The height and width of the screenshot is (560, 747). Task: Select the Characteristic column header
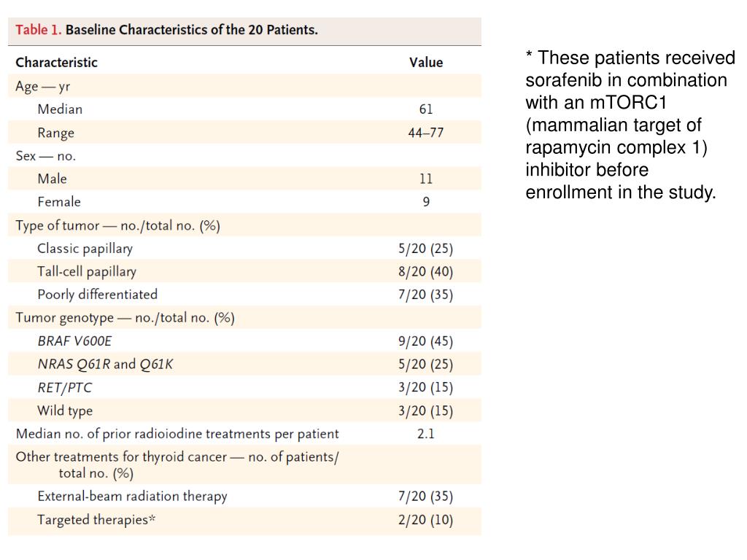pyautogui.click(x=56, y=63)
